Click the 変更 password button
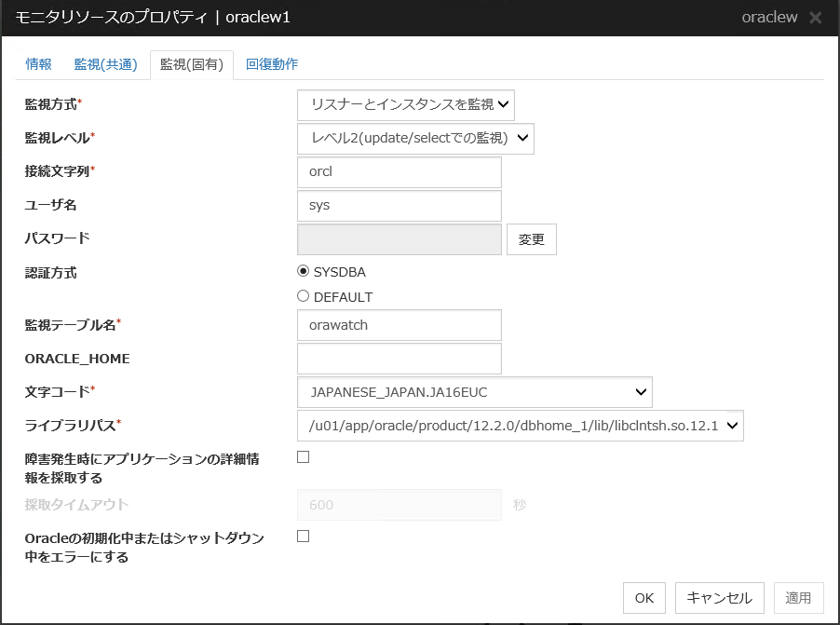Viewport: 840px width, 625px height. coord(532,239)
